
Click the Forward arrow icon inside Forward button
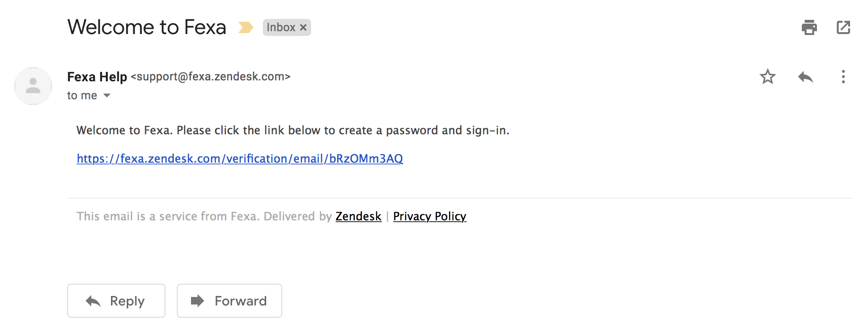(x=197, y=301)
